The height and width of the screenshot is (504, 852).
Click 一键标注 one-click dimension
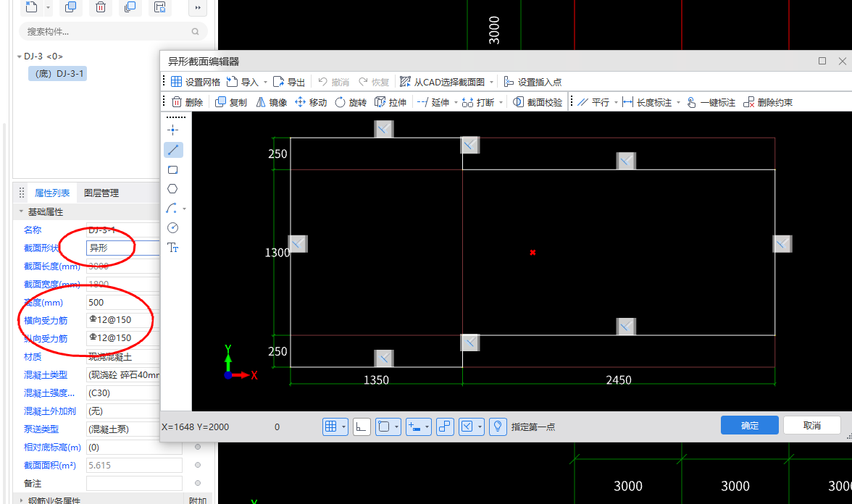point(711,102)
